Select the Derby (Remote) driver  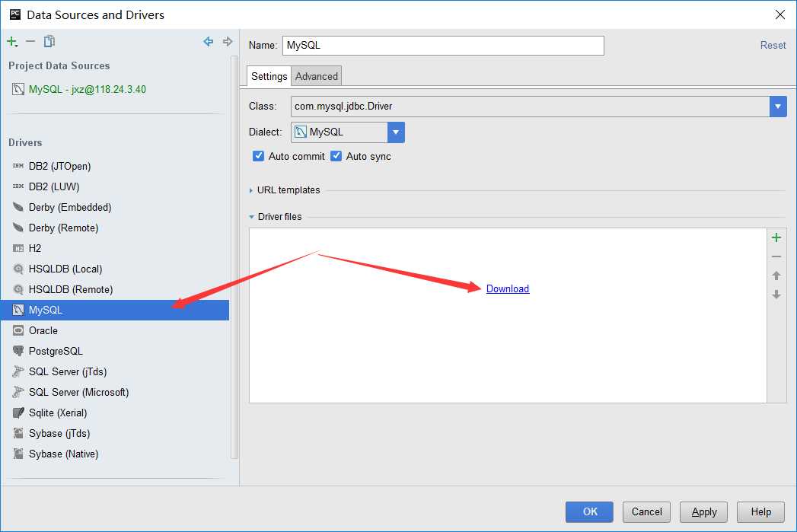(115, 228)
